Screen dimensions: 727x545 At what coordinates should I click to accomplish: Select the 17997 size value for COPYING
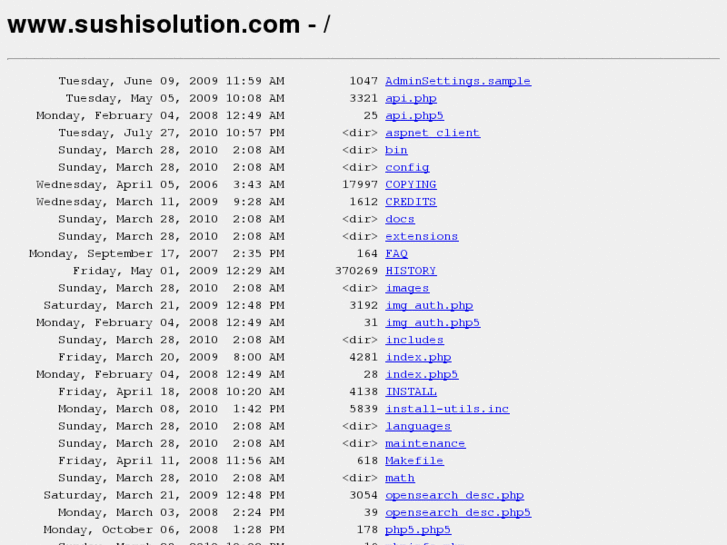pyautogui.click(x=360, y=185)
